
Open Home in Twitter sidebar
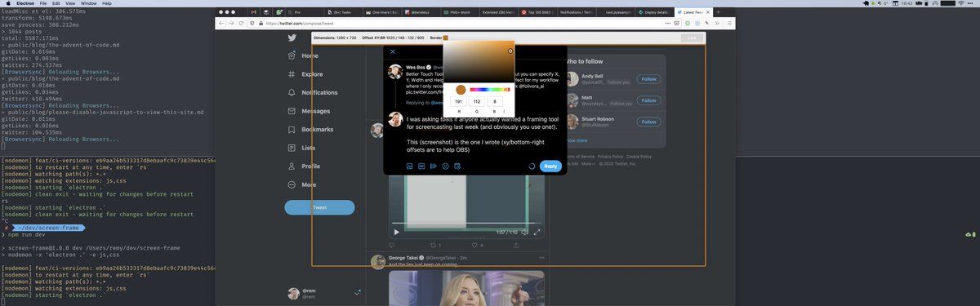coord(302,55)
